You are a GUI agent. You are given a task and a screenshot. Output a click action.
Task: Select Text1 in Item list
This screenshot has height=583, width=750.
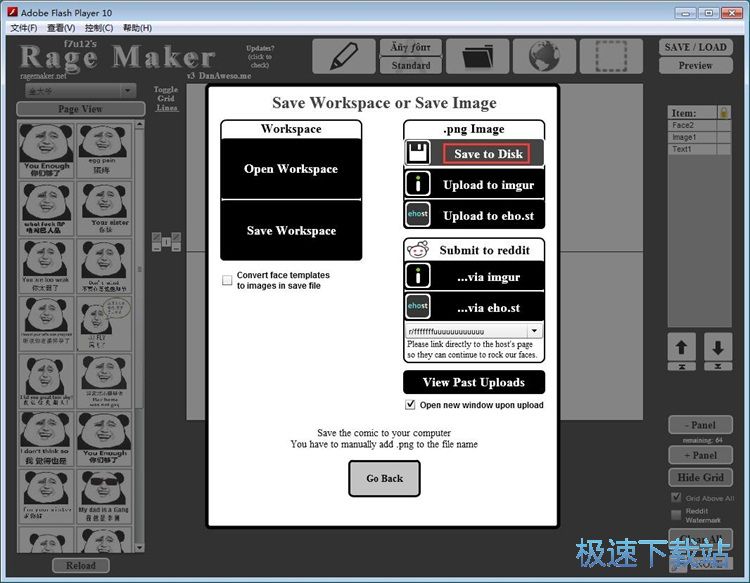692,149
